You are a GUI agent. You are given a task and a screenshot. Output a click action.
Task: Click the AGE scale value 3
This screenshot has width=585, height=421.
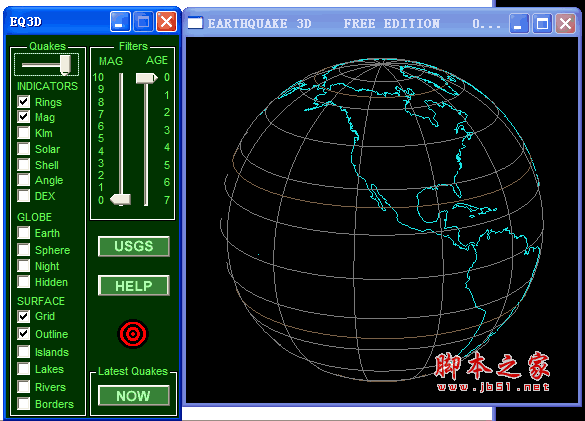point(167,130)
